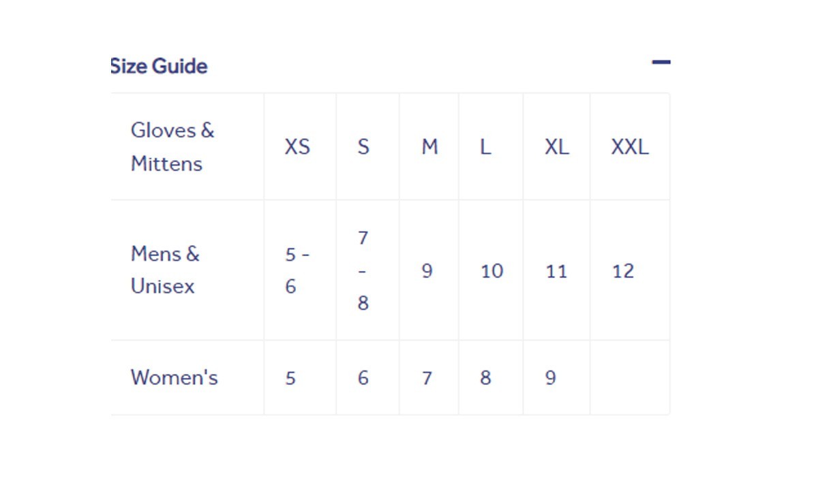Screen dimensions: 818x504
Task: Click Mens XL size value 11
Action: 556,271
